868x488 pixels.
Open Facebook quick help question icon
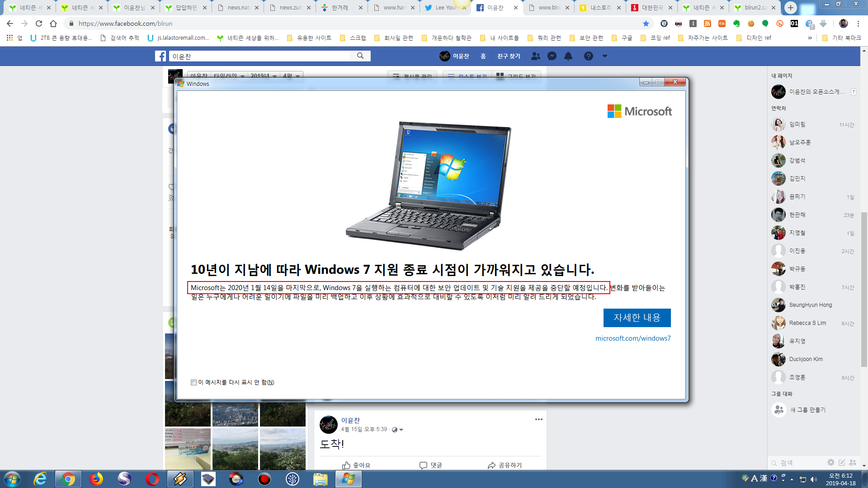(588, 56)
